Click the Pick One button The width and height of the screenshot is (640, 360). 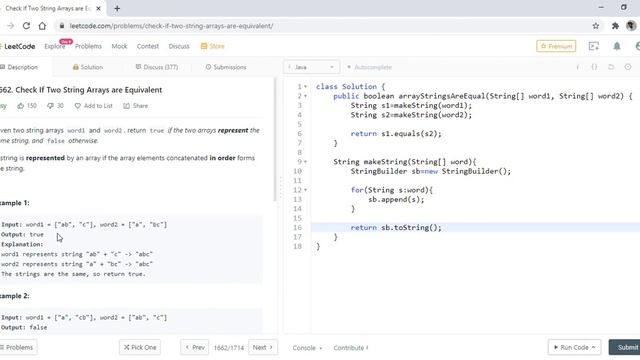click(140, 347)
